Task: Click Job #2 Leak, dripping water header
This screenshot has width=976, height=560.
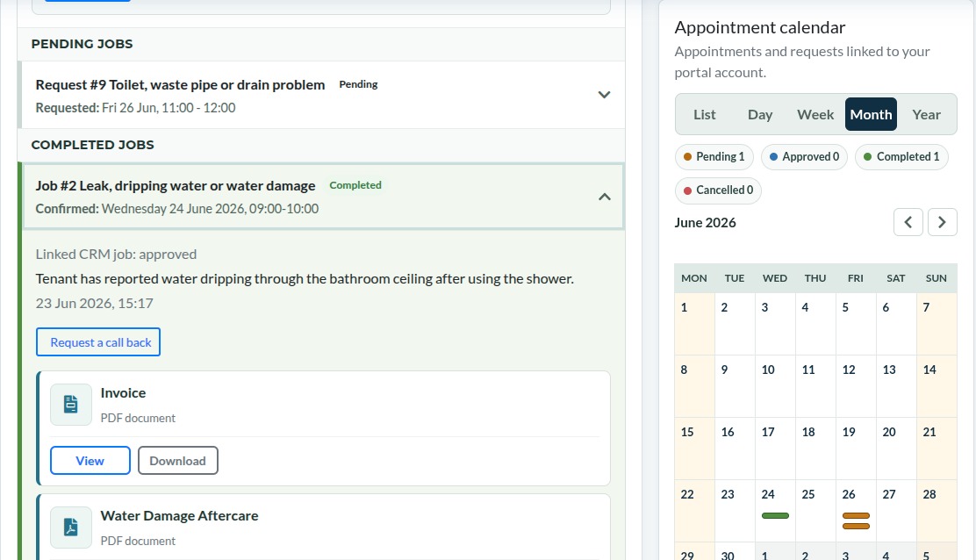Action: (x=323, y=197)
